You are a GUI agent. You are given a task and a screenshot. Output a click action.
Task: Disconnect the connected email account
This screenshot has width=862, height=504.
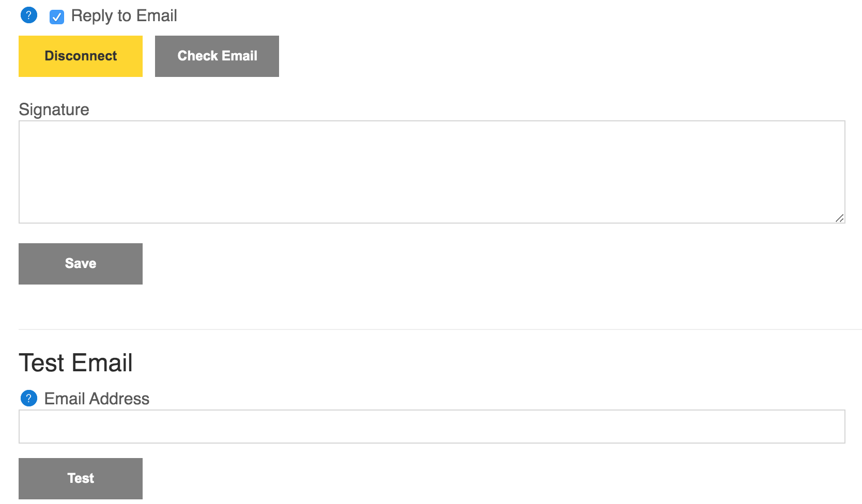[x=81, y=56]
